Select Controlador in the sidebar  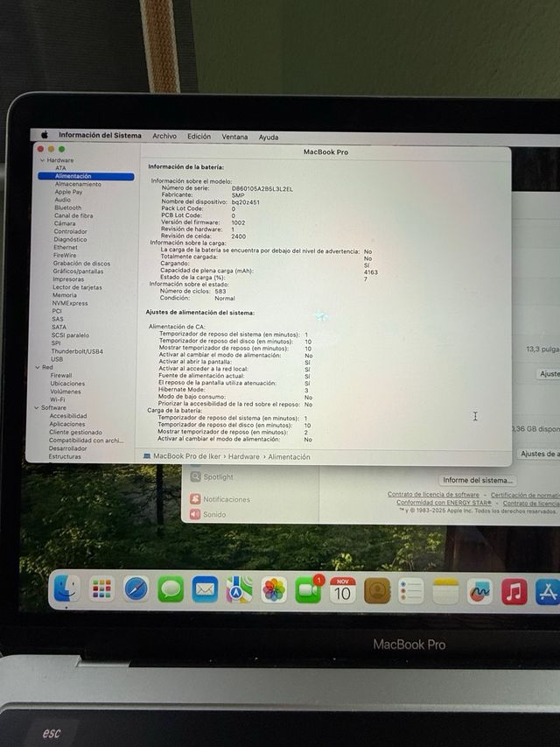71,231
